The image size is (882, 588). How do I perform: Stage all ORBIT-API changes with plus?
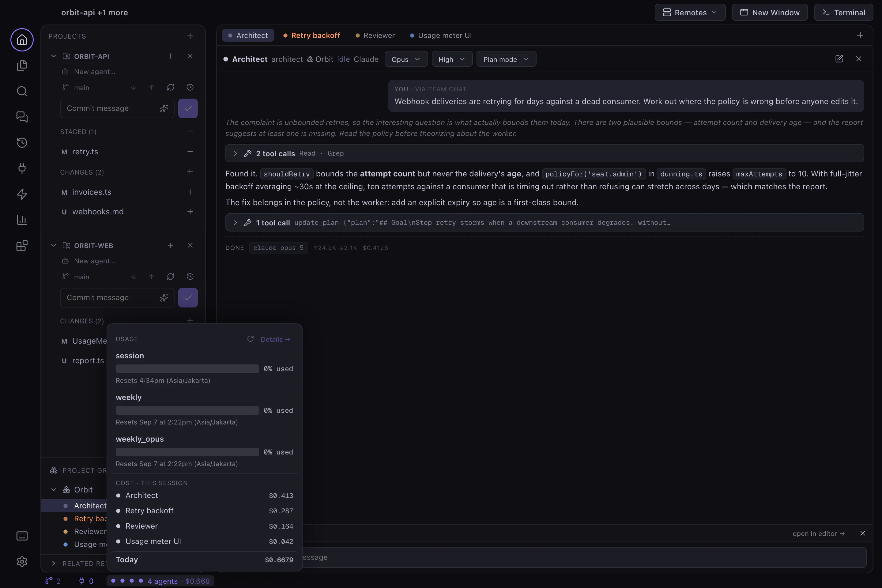[190, 172]
